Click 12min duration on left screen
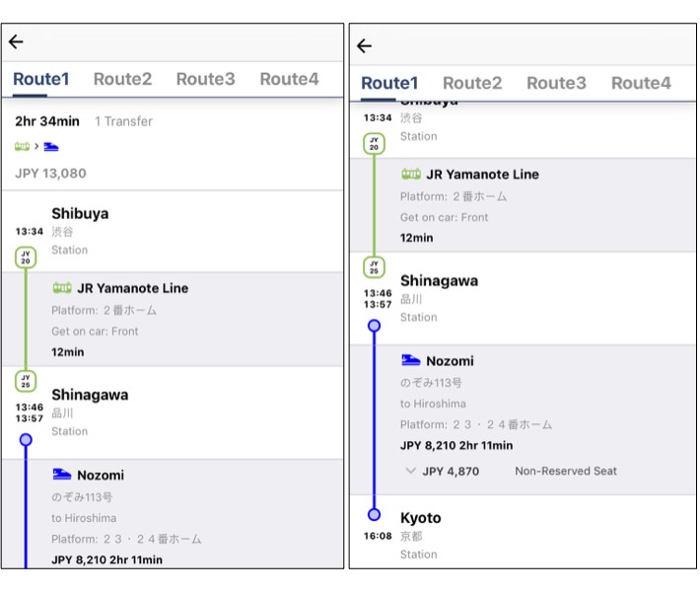 [x=67, y=352]
